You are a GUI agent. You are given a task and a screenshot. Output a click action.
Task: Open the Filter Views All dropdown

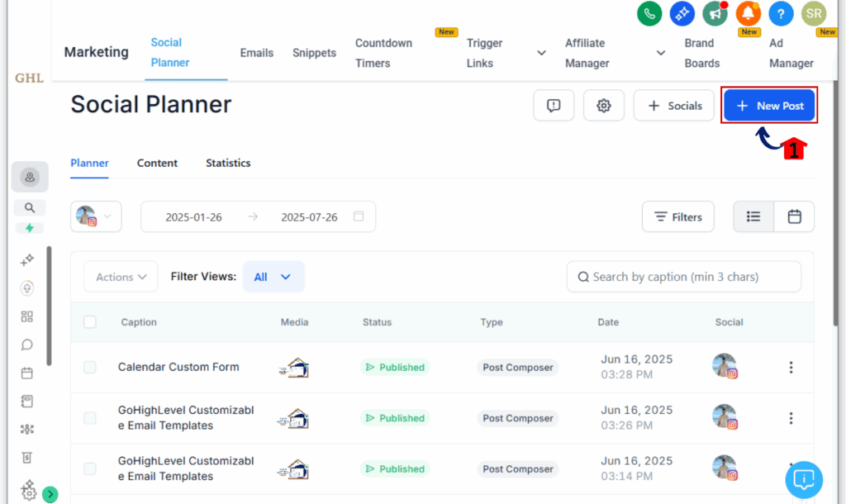(273, 277)
